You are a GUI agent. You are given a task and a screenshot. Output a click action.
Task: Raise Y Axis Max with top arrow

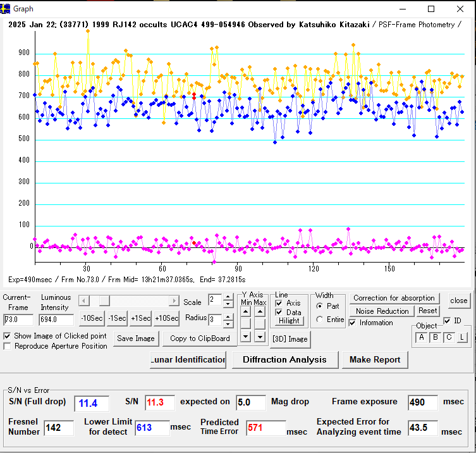click(x=260, y=311)
